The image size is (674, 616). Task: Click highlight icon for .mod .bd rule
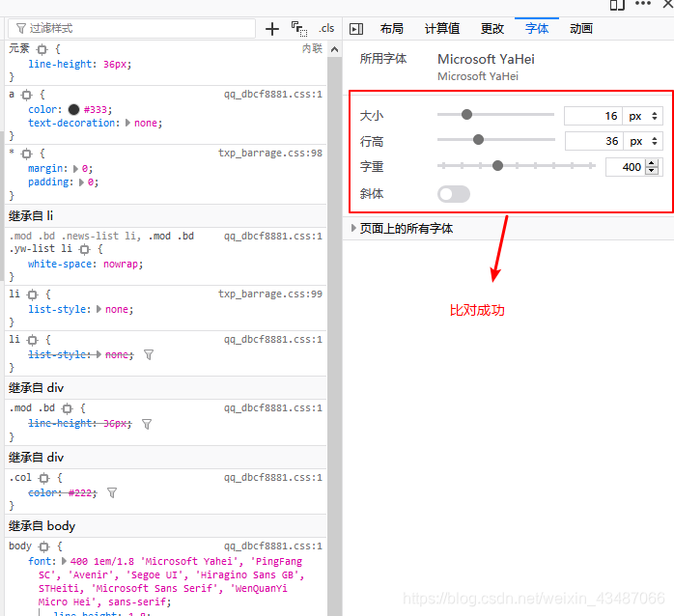(x=67, y=408)
